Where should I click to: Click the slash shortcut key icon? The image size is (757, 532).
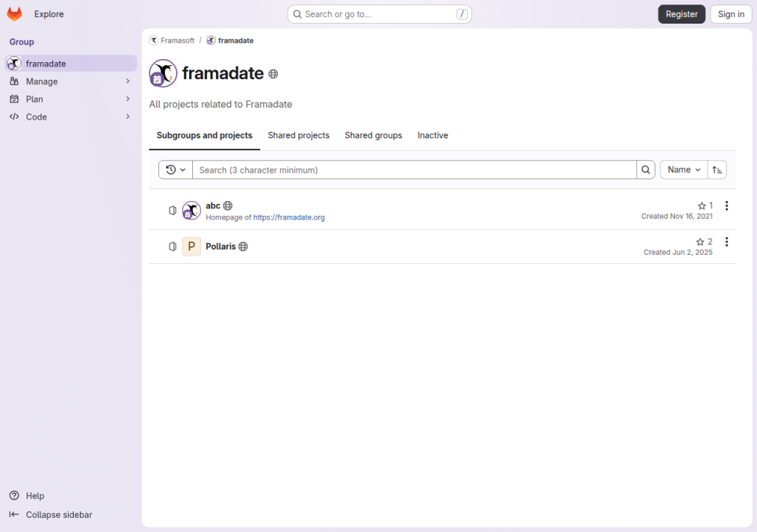(x=462, y=14)
